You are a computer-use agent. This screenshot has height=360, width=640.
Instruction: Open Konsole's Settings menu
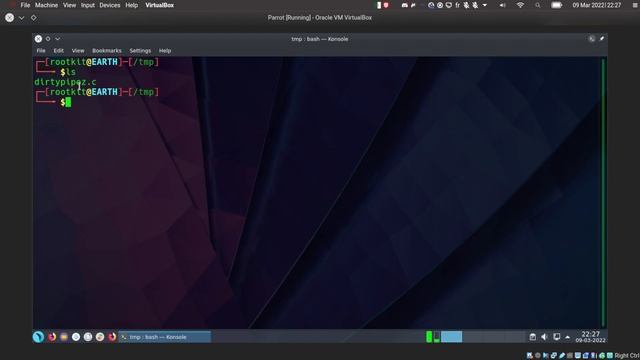point(140,51)
